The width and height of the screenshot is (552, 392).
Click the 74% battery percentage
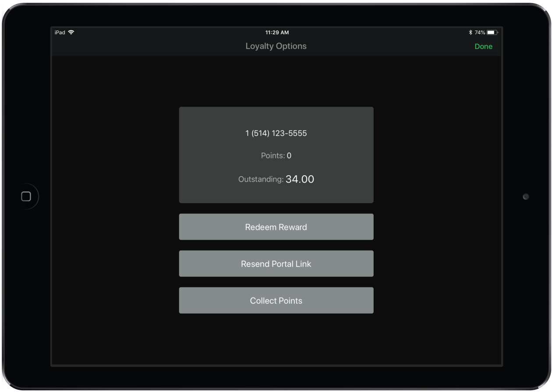480,32
